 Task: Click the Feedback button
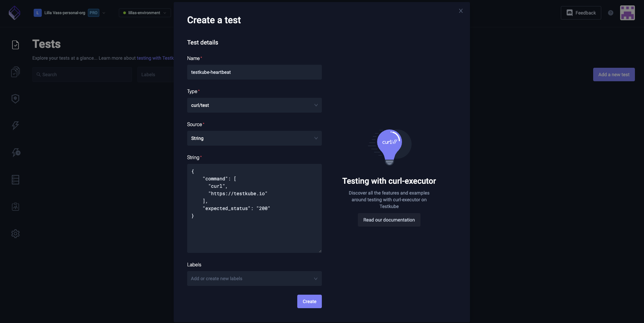point(581,13)
